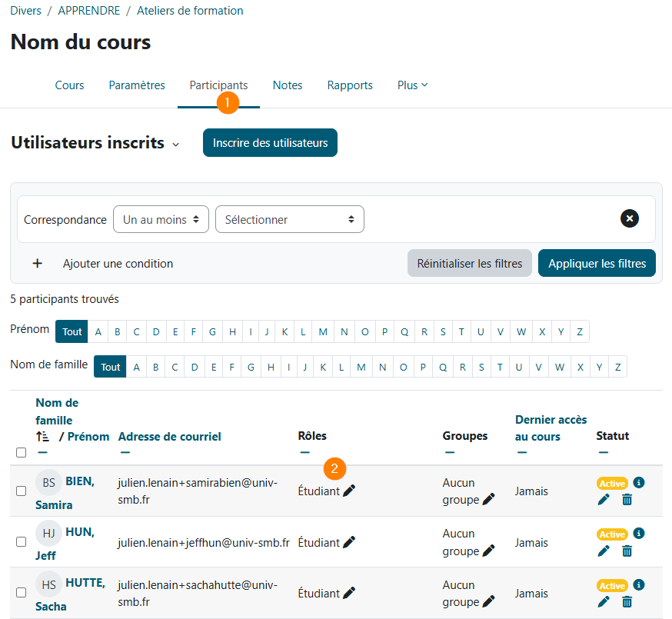Click Réinitialiser les filtres
This screenshot has width=672, height=619.
[470, 263]
